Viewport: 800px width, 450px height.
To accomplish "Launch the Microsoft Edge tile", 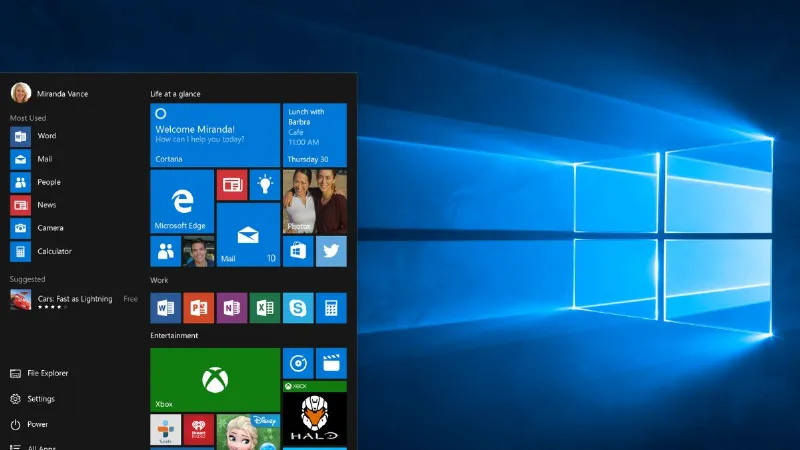I will [x=182, y=202].
